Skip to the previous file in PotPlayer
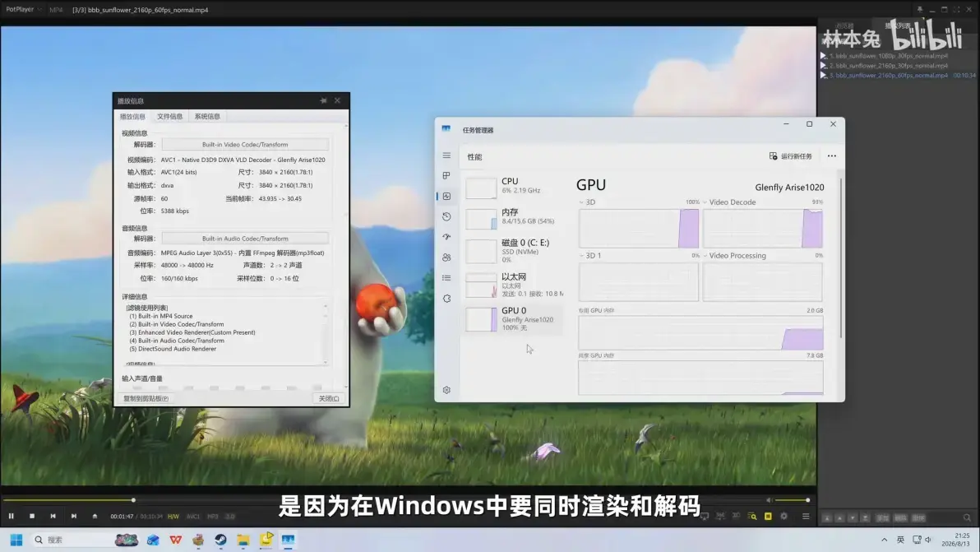980x552 pixels. click(x=53, y=517)
